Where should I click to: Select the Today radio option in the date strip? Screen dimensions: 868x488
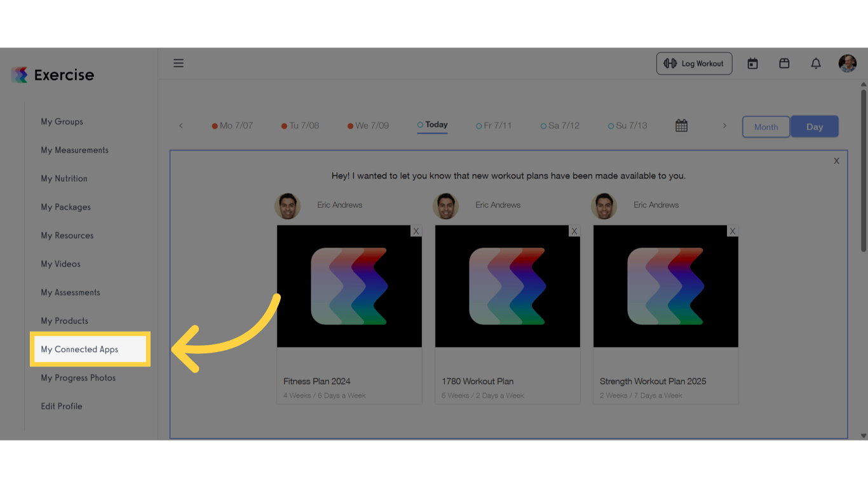tap(432, 125)
